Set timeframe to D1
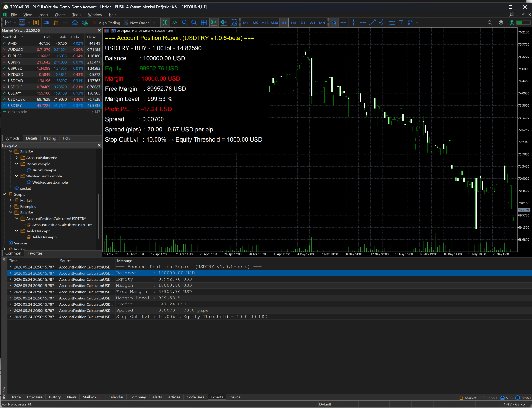 [303, 23]
